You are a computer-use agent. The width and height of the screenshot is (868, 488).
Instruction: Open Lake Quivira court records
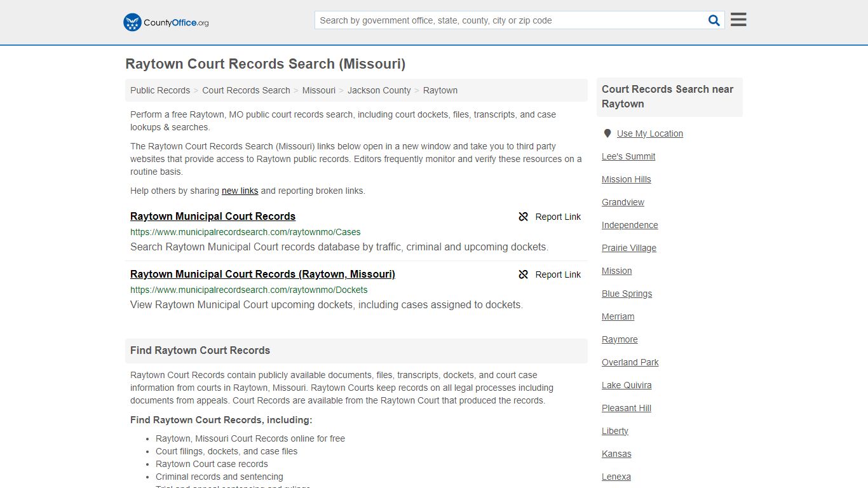point(627,385)
